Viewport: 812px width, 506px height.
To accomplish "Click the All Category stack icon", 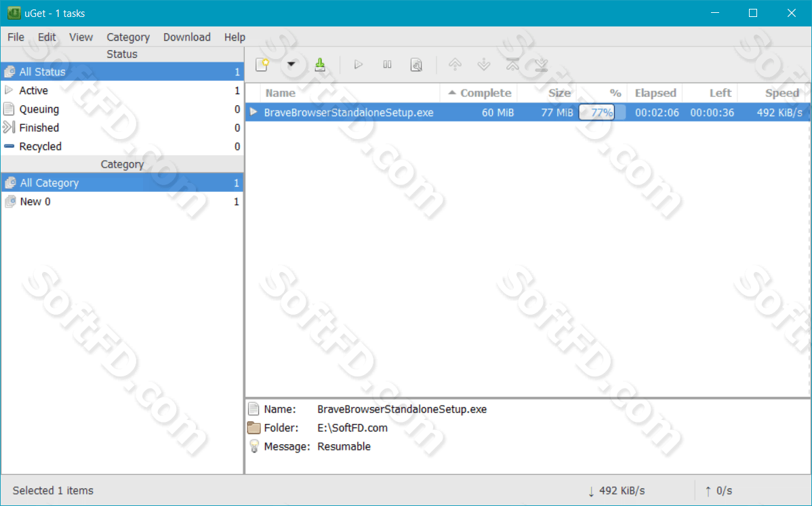I will [10, 182].
